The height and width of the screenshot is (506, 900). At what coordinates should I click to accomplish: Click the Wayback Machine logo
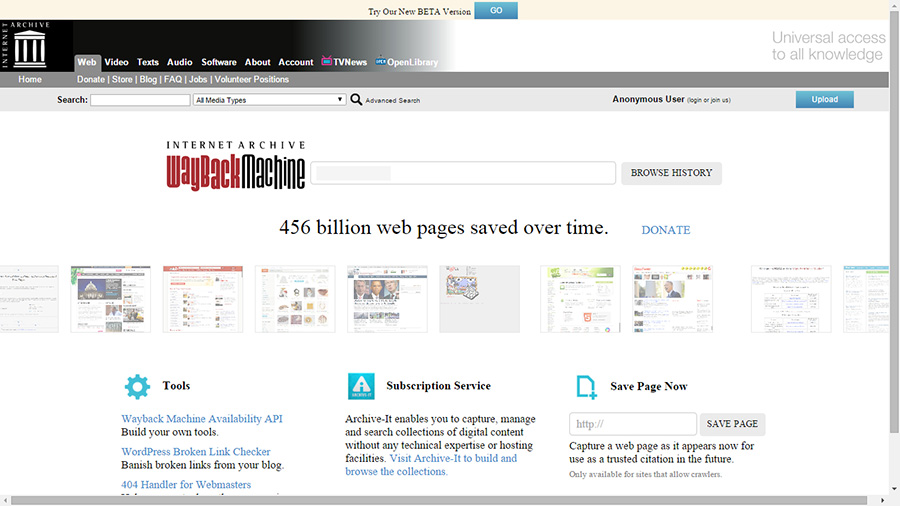pyautogui.click(x=235, y=166)
